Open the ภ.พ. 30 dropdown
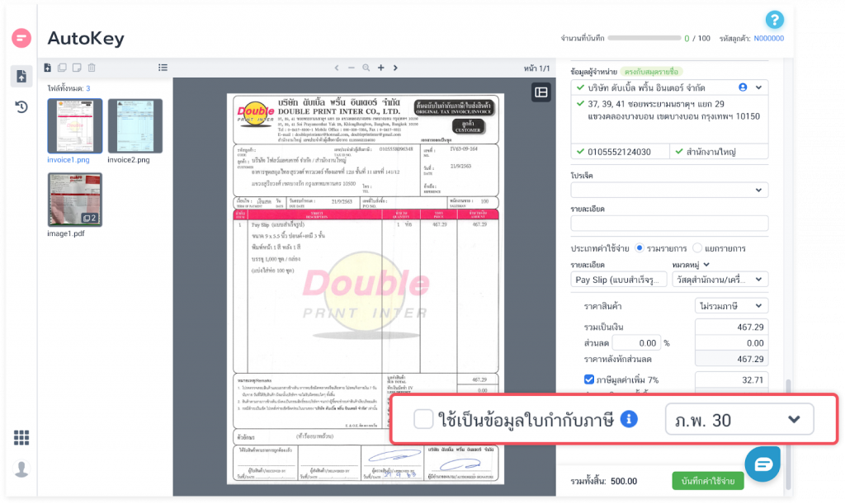Viewport: 845px width, 504px height. (x=739, y=419)
